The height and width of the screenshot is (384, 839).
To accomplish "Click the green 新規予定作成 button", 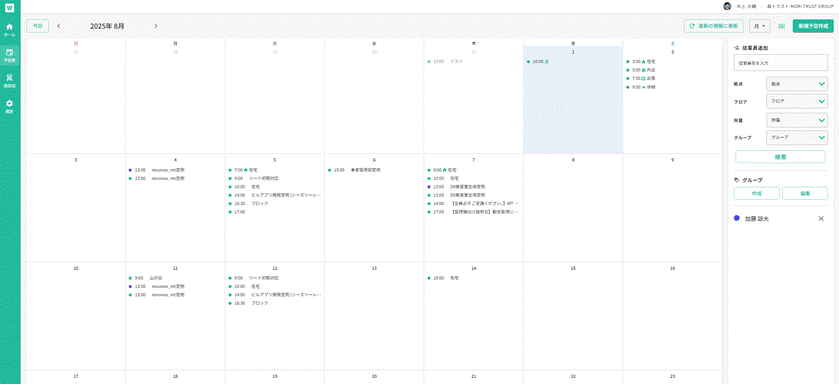I will 813,26.
